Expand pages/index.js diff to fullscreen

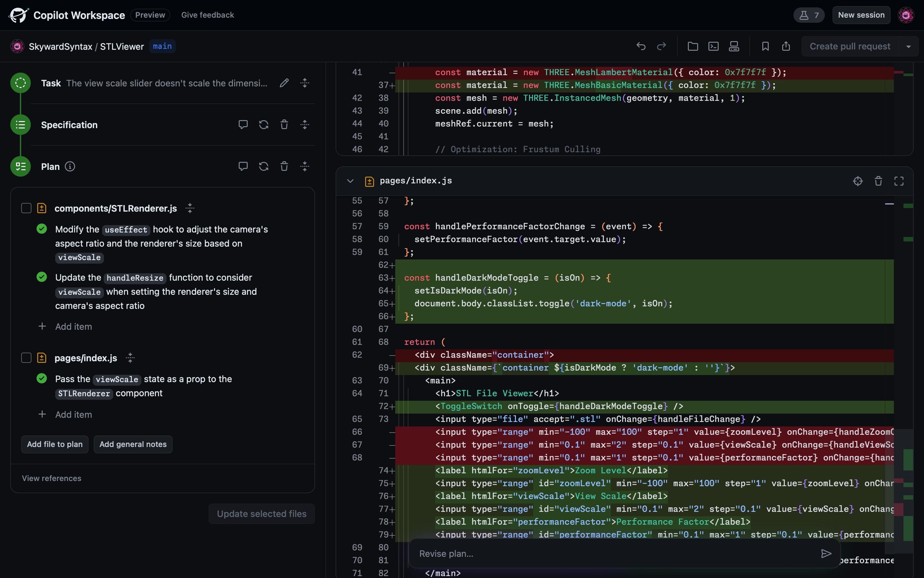tap(899, 181)
